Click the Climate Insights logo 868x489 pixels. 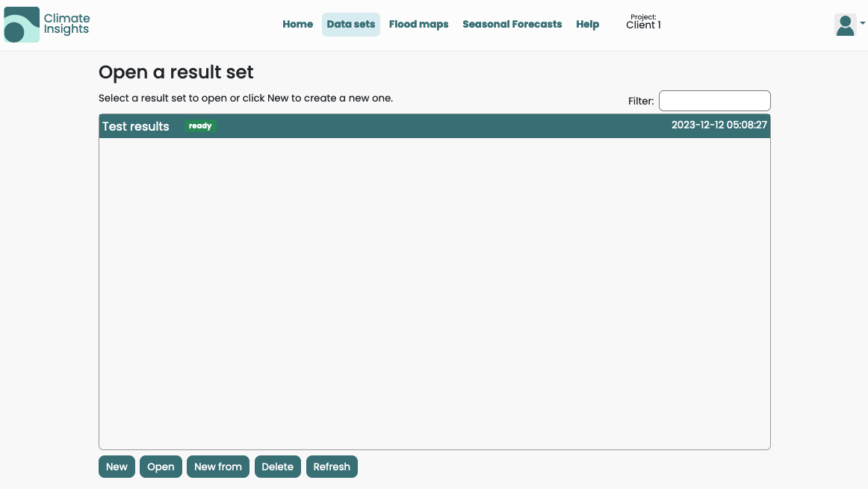[x=47, y=25]
